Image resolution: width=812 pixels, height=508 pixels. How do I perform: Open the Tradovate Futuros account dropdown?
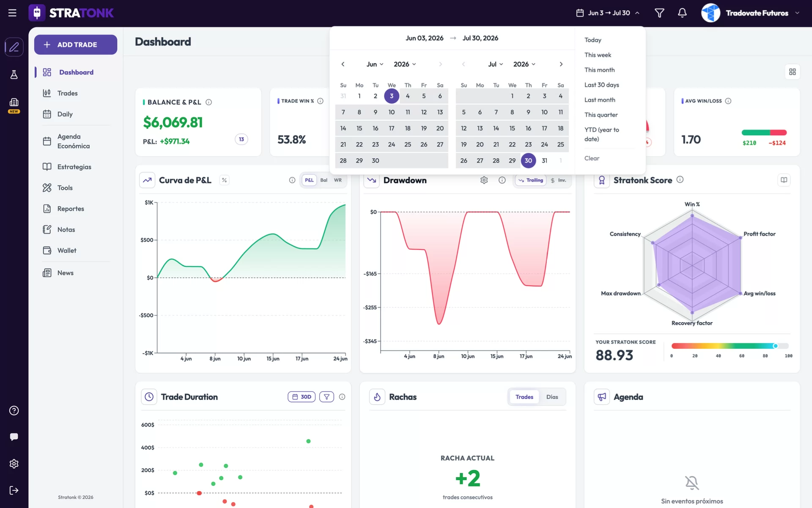(751, 13)
